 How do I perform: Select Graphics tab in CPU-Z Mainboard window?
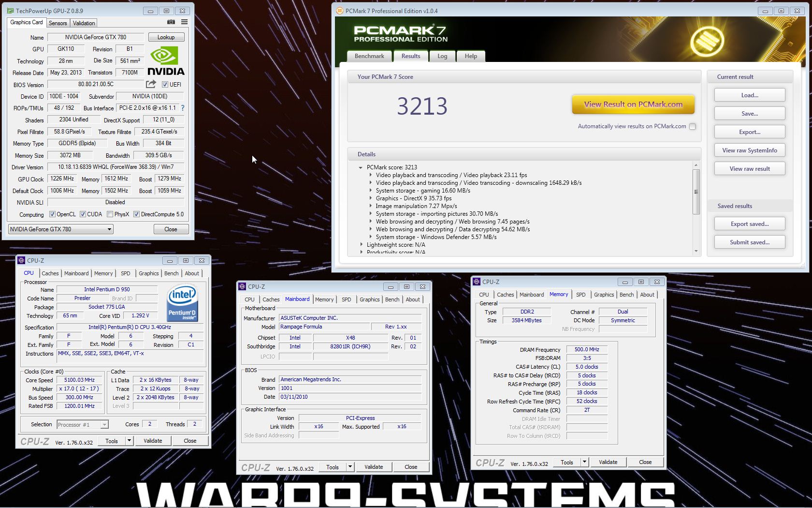tap(369, 299)
